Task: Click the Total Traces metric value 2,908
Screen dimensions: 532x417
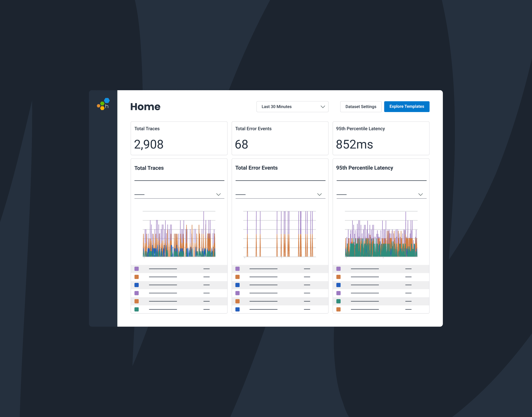Action: 149,144
